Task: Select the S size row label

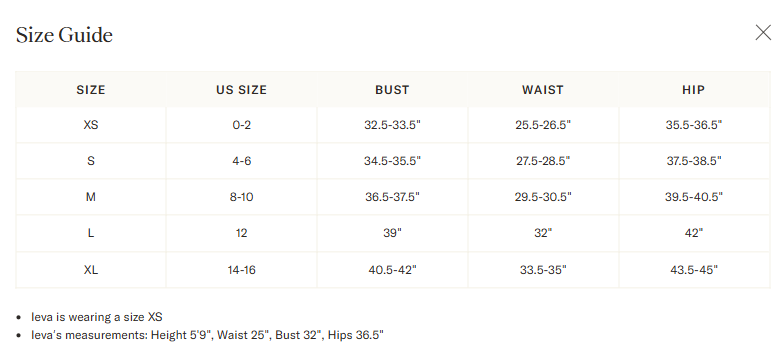Action: (x=91, y=161)
